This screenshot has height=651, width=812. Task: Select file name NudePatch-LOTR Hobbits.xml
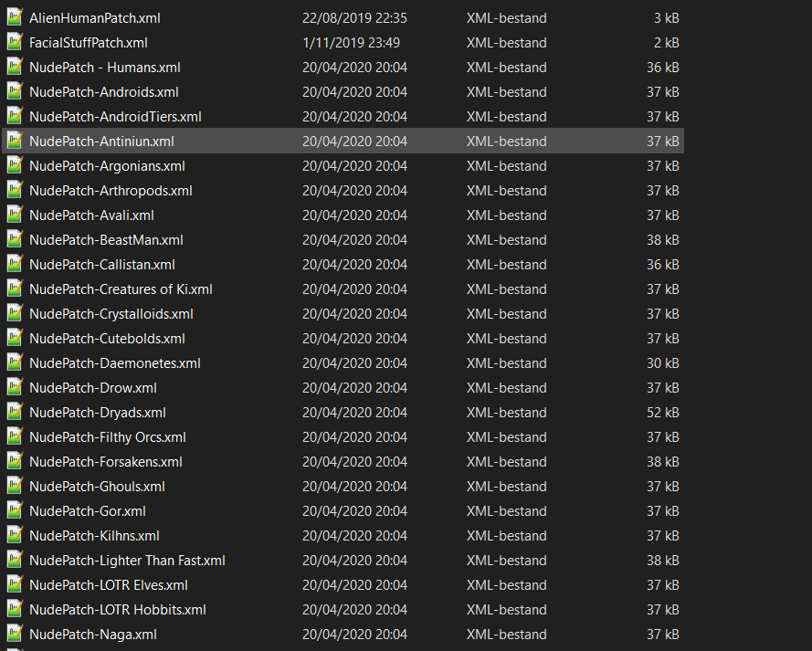coord(118,610)
